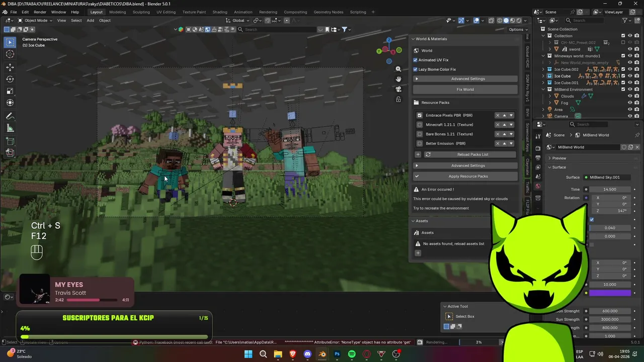Switch to rendered viewport shading
This screenshot has height=362, width=644.
(519, 21)
